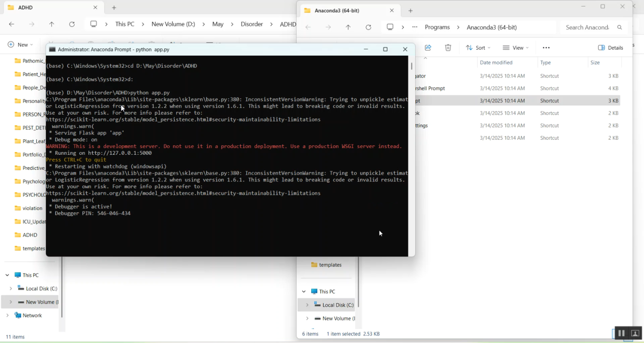The height and width of the screenshot is (343, 644).
Task: Go up one level in the ADHD window
Action: pyautogui.click(x=52, y=24)
